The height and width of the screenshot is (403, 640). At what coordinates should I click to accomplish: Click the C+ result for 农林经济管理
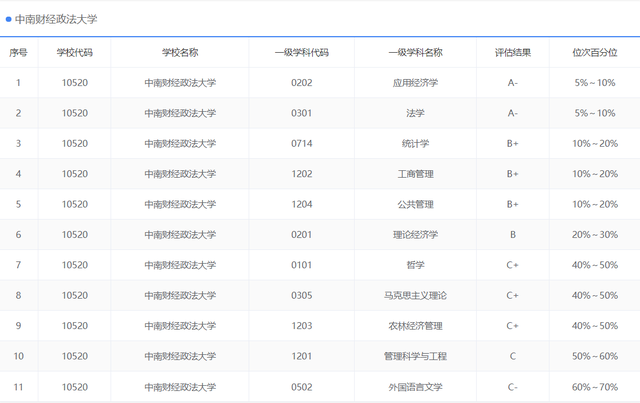tap(513, 326)
